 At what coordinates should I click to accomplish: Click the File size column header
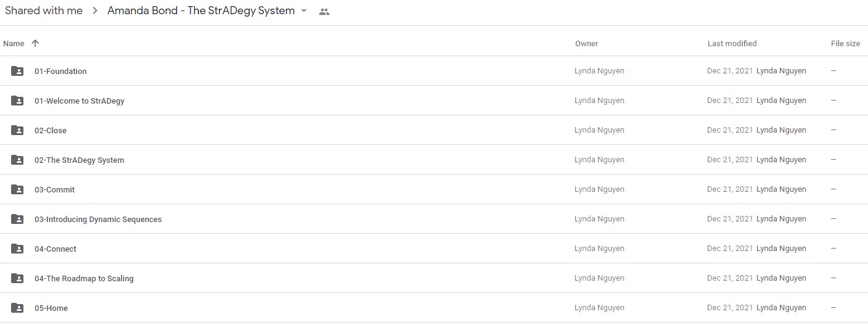click(x=845, y=43)
